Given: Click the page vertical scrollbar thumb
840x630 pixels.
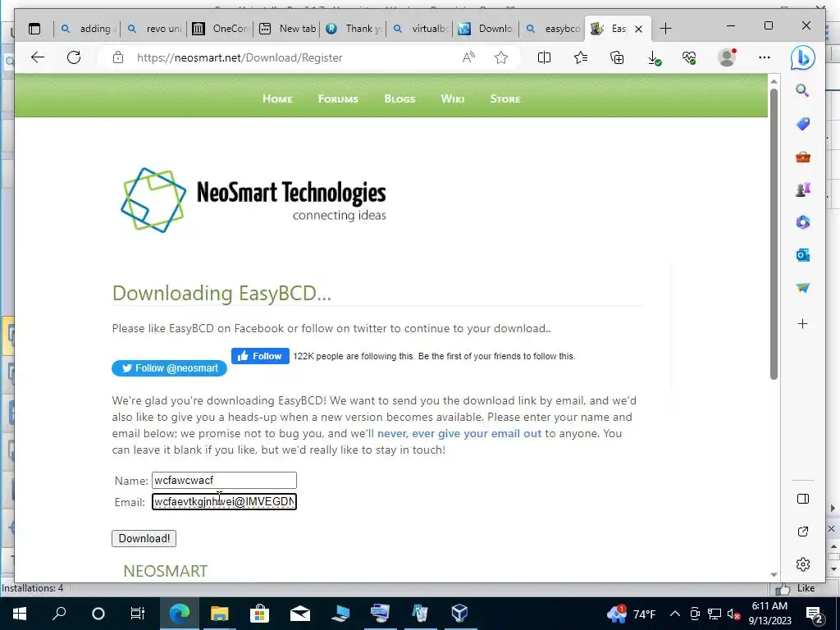Looking at the screenshot, I should [774, 234].
